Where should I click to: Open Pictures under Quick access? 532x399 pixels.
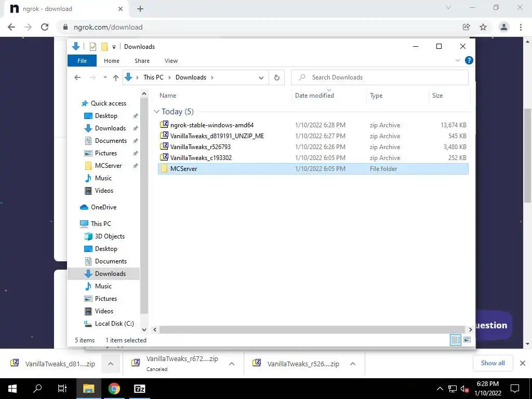[x=106, y=153]
